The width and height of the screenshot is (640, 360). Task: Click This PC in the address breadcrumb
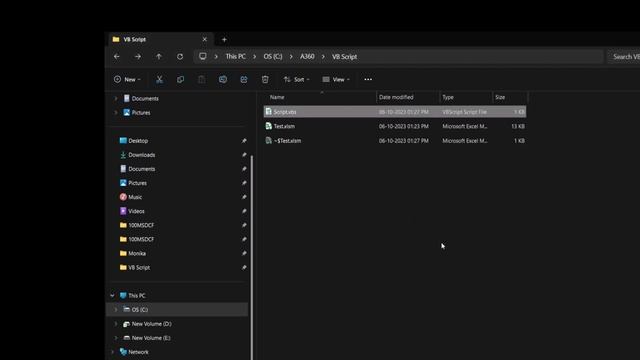coord(236,57)
